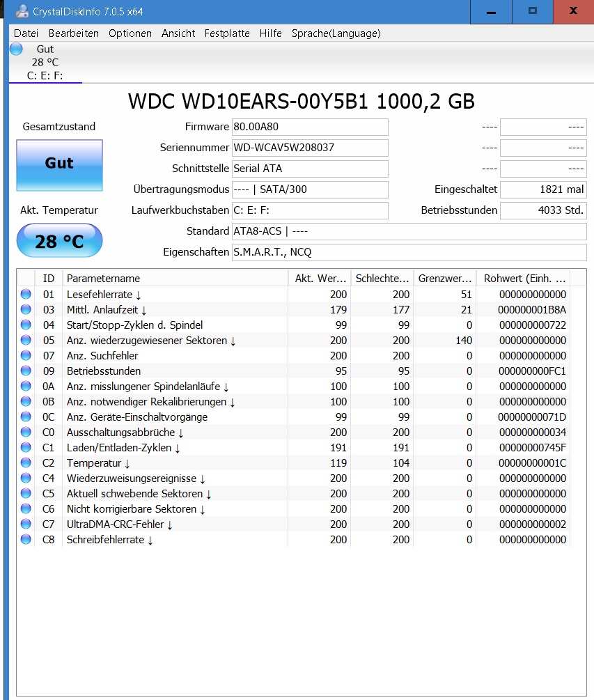Viewport: 594px width, 700px height.
Task: Click the ID column header
Action: click(x=49, y=279)
